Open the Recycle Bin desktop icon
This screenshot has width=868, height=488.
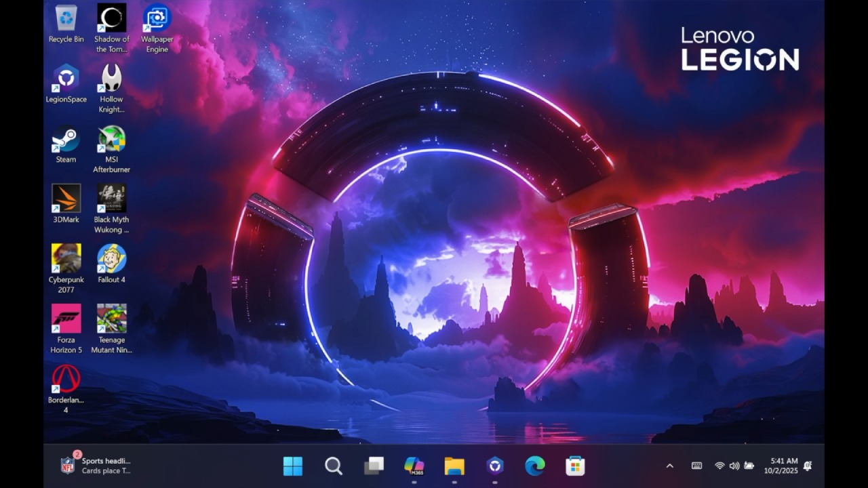66,24
